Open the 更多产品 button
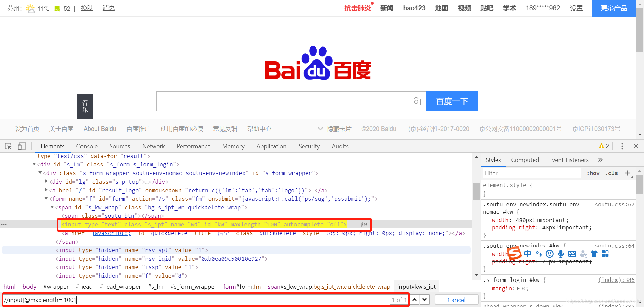The width and height of the screenshot is (644, 307). click(x=614, y=8)
